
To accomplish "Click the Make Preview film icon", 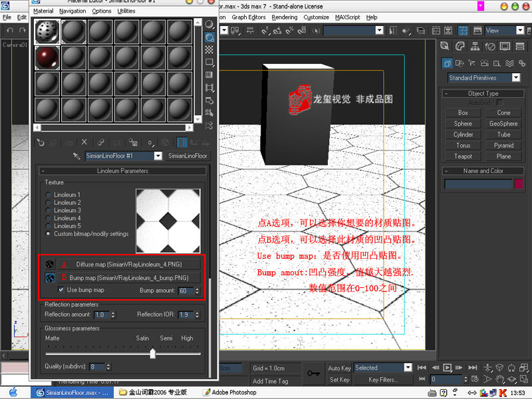I will coord(209,88).
